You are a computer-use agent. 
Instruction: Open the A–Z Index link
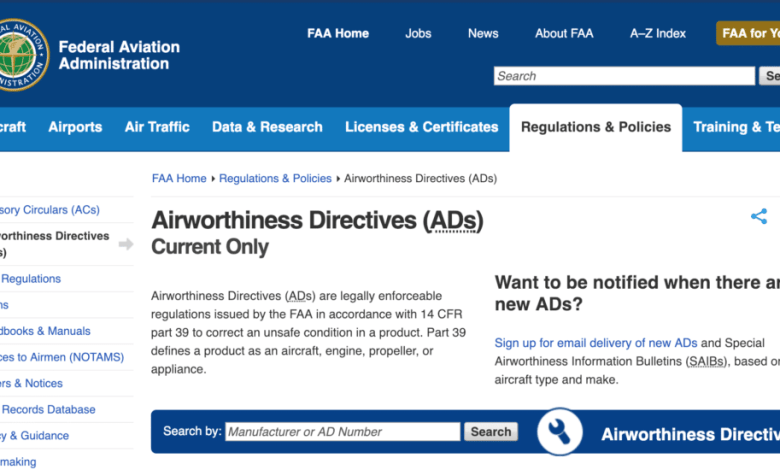click(x=658, y=33)
